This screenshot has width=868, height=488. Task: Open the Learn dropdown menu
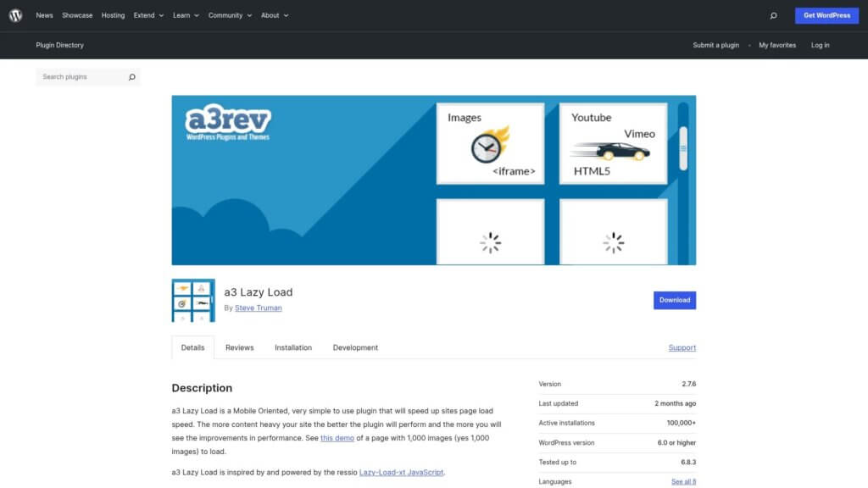coord(185,14)
